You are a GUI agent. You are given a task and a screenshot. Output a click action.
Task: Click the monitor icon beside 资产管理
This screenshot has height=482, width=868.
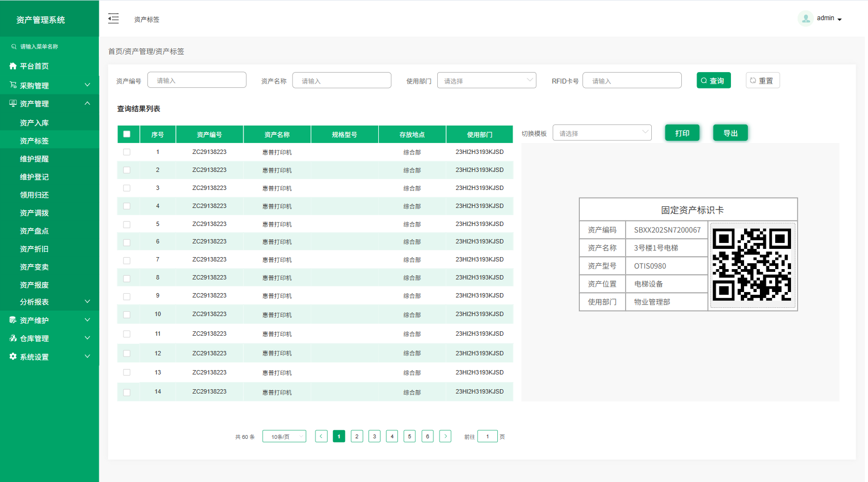click(x=13, y=103)
